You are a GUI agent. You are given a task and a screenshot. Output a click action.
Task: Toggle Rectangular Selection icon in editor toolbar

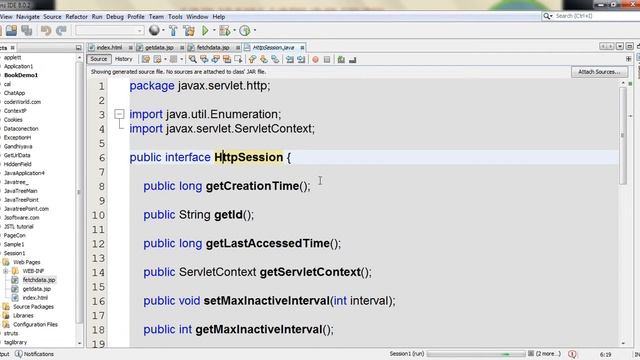point(238,60)
